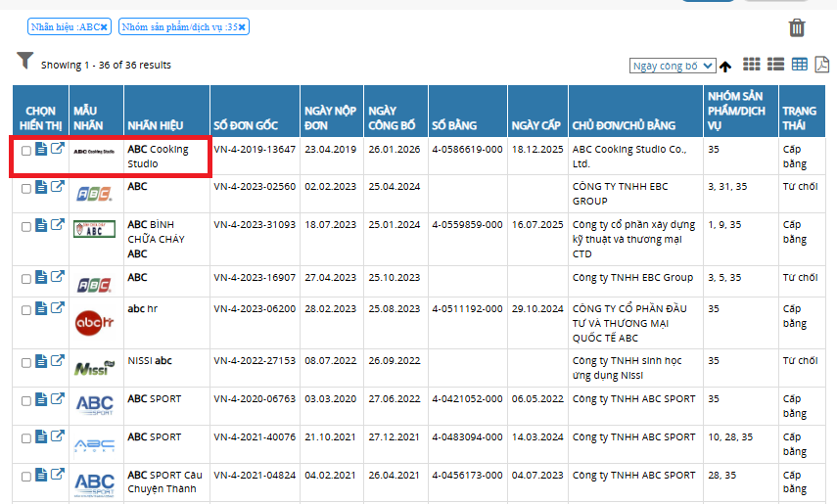837x504 pixels.
Task: Select filing date 23.04.2019
Action: click(331, 150)
